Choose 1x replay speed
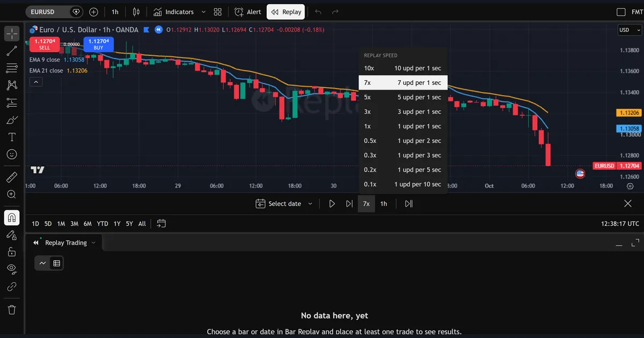 pyautogui.click(x=402, y=126)
